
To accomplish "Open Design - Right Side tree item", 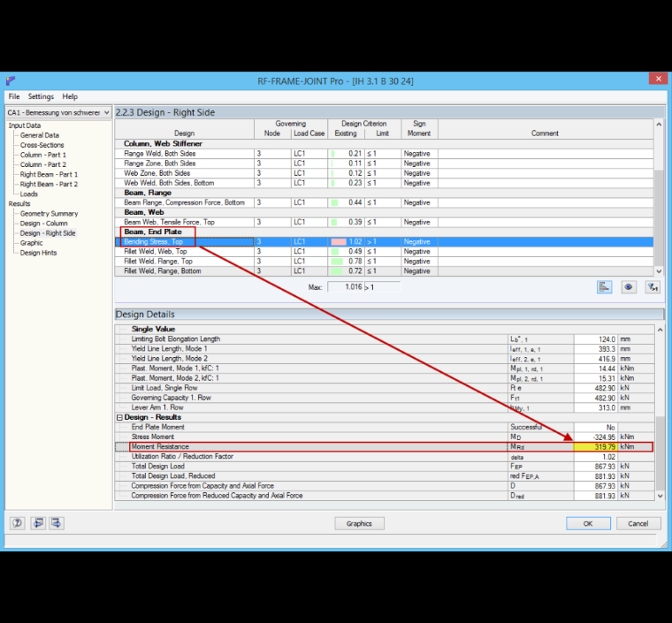I will coord(48,233).
